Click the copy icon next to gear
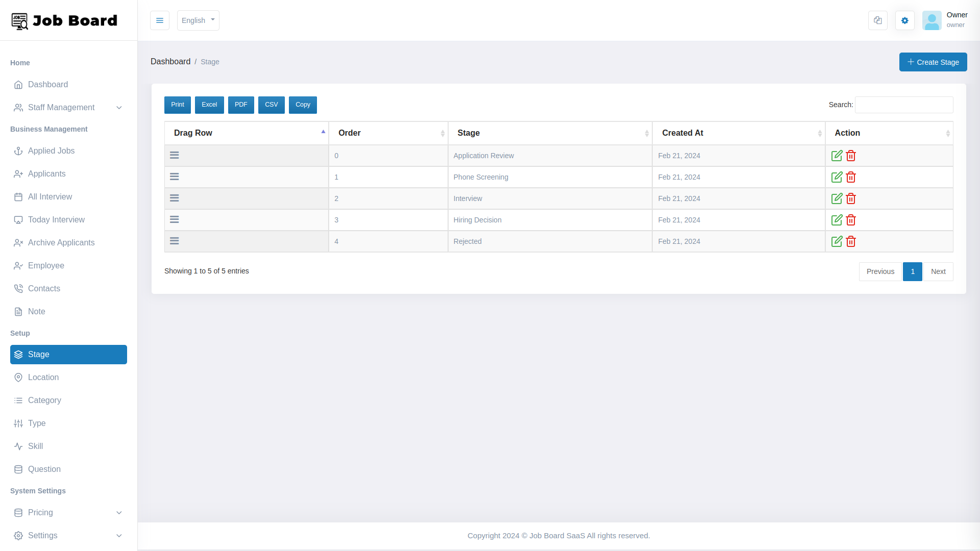 tap(878, 20)
